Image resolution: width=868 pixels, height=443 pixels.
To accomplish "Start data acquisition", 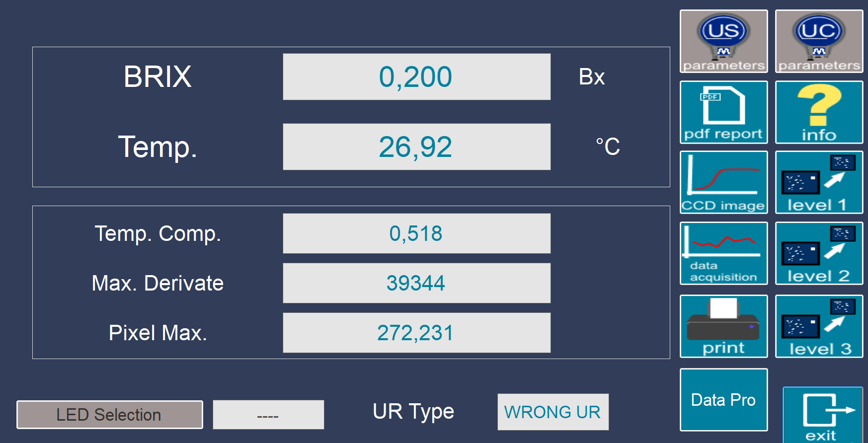I will 723,253.
